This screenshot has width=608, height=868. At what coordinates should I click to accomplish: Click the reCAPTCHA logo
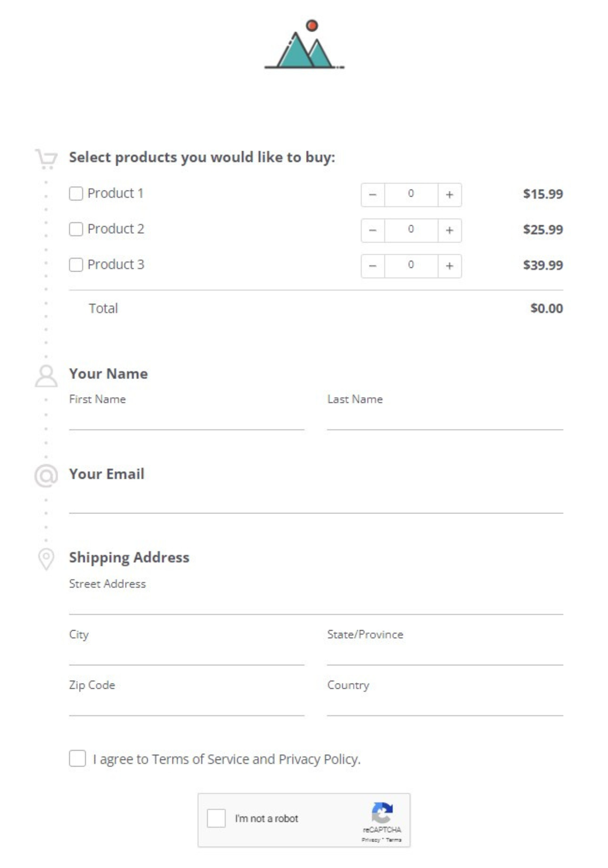(x=382, y=812)
